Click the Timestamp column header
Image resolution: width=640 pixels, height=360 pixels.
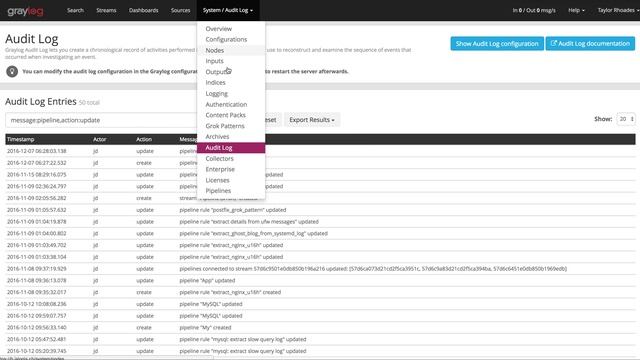(20, 140)
